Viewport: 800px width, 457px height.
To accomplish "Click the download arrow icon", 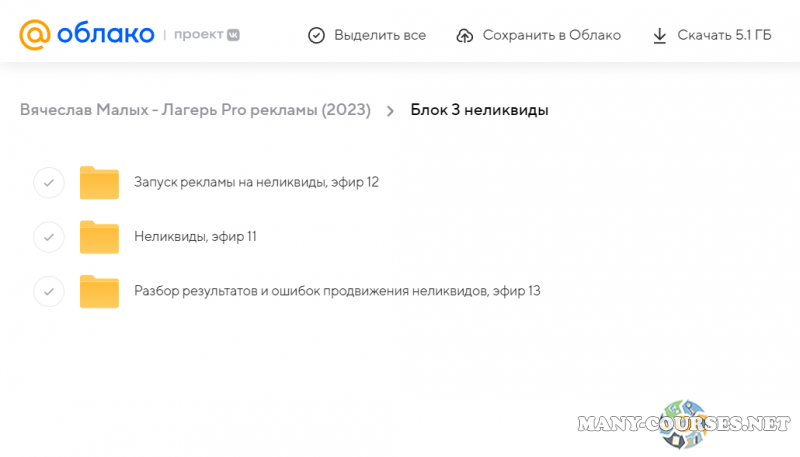I will pyautogui.click(x=659, y=35).
